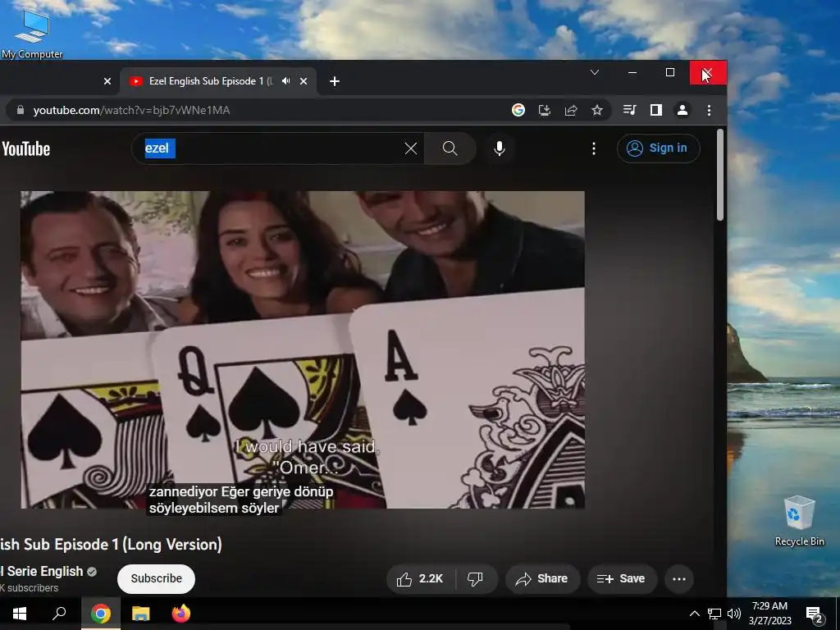Open File Explorer from taskbar
This screenshot has height=630, width=840.
click(141, 614)
